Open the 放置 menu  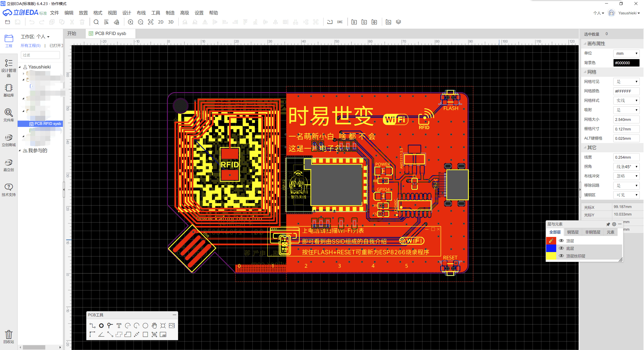(83, 13)
